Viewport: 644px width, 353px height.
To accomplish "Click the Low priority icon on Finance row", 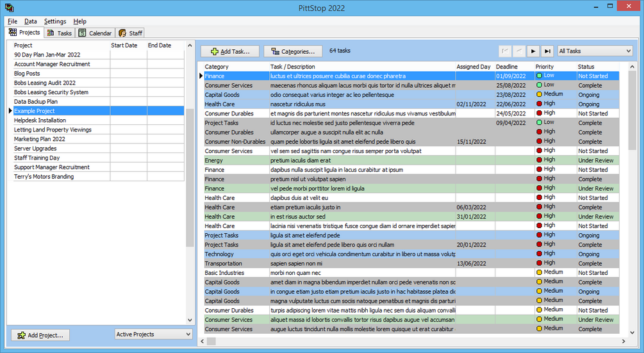I will click(540, 76).
